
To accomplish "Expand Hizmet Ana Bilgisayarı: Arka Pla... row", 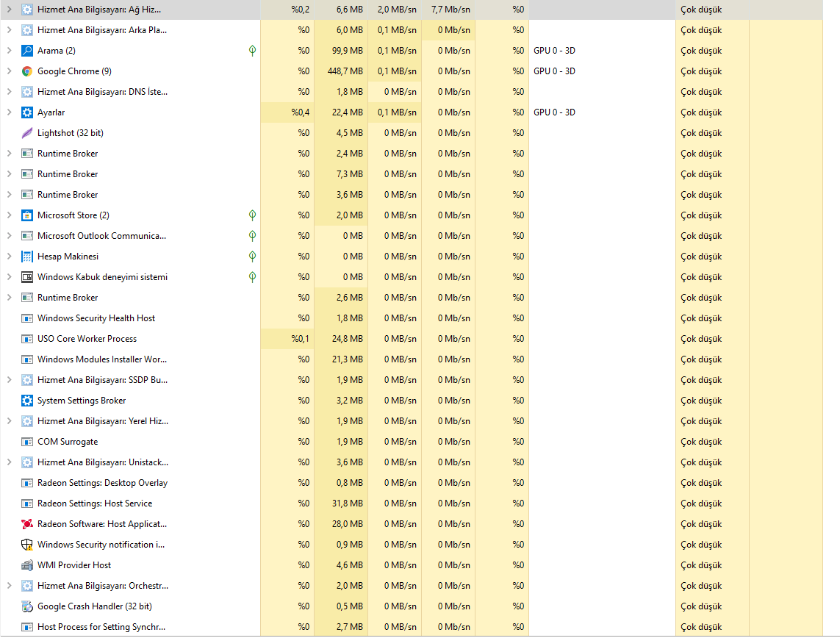I will pos(9,30).
